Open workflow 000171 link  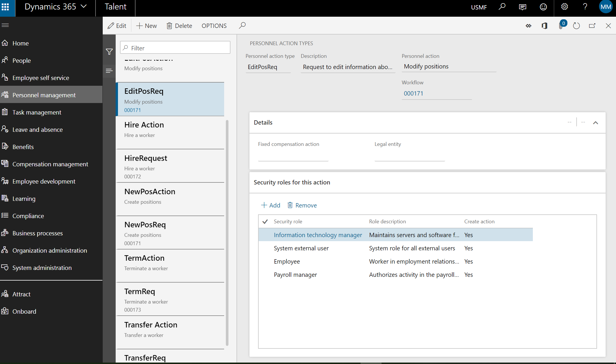(413, 94)
